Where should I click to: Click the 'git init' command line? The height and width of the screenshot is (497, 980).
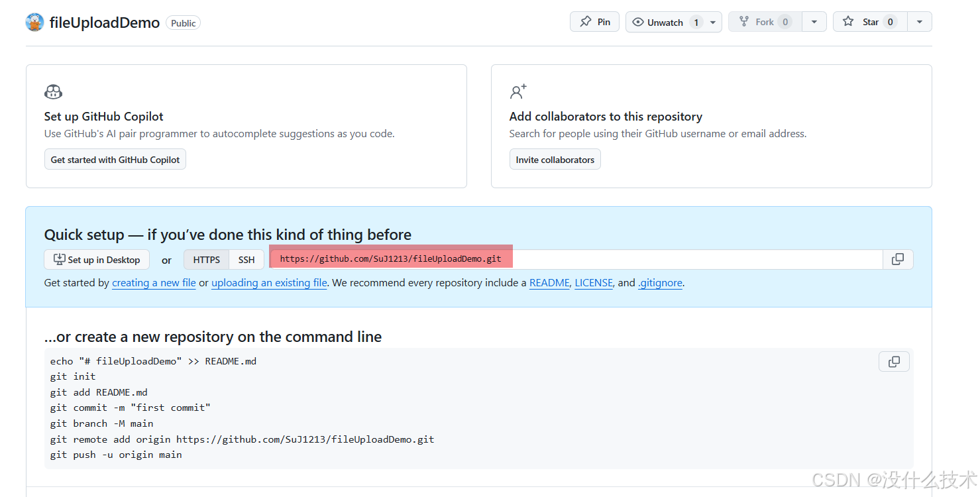point(73,376)
